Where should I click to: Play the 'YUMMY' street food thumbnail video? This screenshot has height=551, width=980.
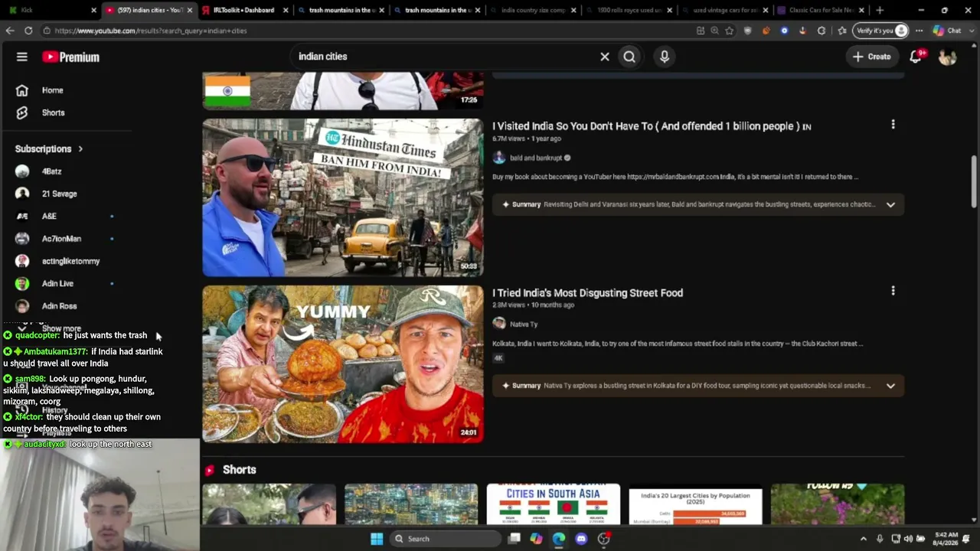pos(343,364)
